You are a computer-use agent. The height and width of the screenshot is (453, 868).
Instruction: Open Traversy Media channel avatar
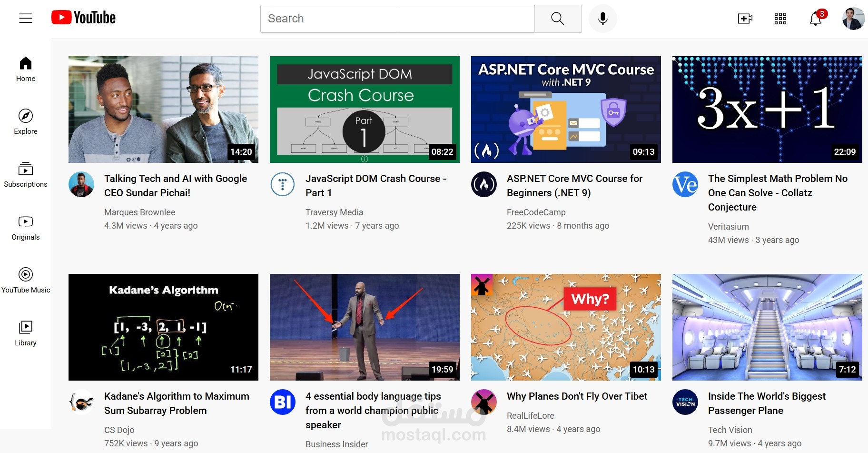pyautogui.click(x=283, y=184)
